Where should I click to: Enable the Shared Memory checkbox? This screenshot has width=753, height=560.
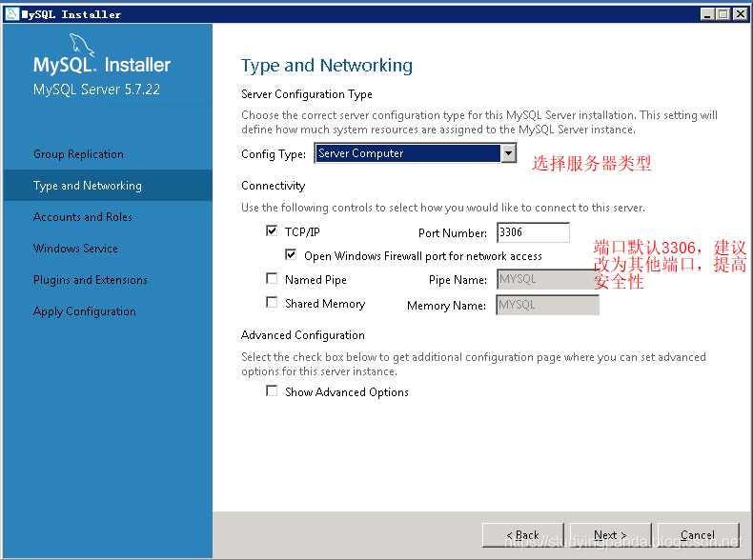[273, 303]
